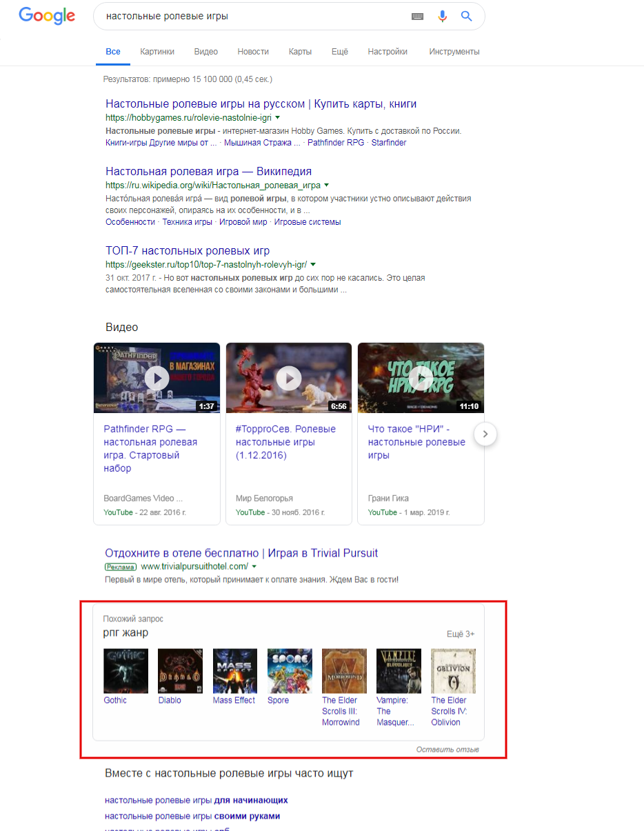Open the Ещё menu

340,52
